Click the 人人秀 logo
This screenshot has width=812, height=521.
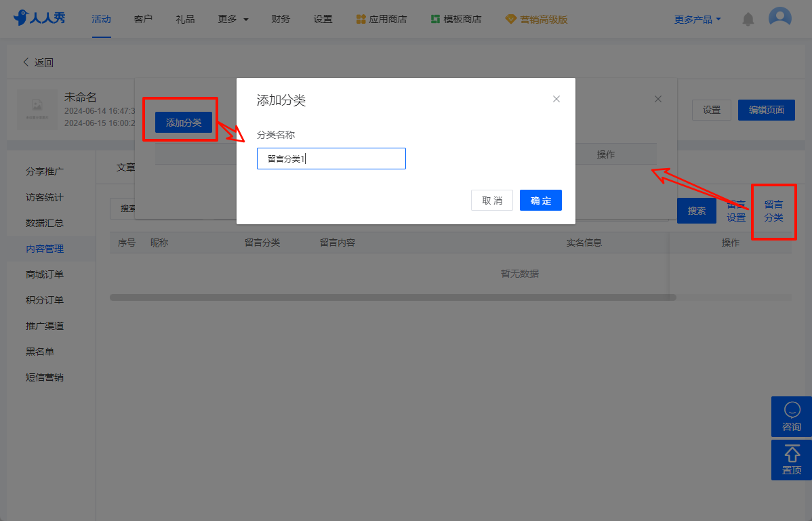click(39, 18)
